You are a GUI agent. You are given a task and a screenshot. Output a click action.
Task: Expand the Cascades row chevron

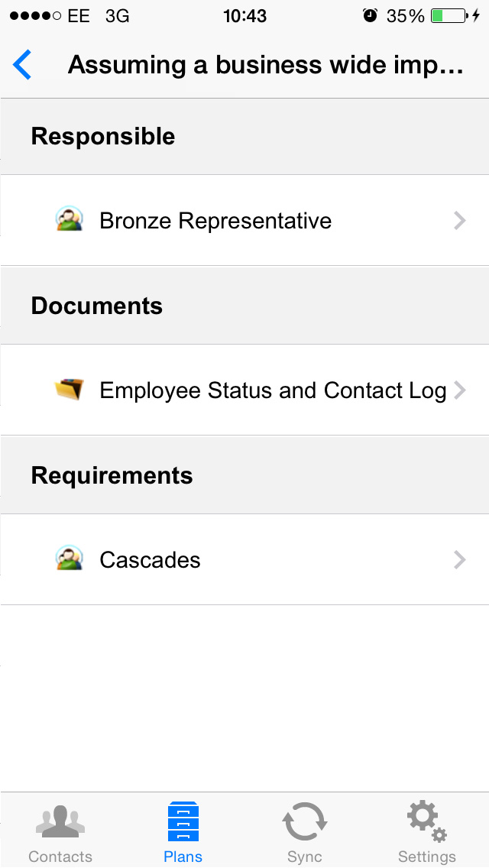(x=460, y=559)
